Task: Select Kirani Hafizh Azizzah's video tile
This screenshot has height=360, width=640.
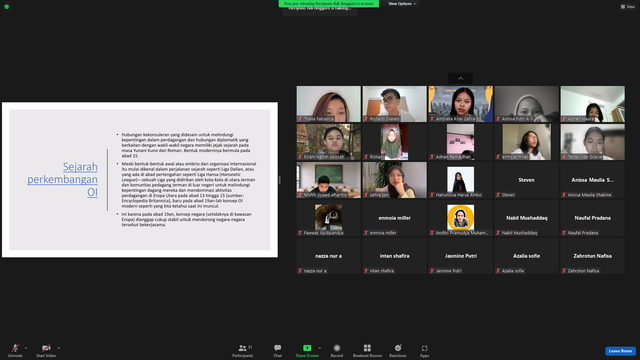Action: point(329,142)
